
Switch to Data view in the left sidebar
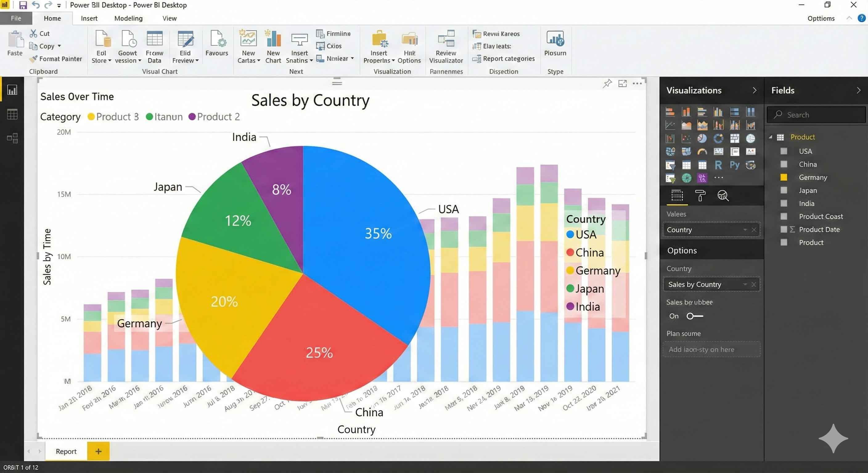coord(12,114)
